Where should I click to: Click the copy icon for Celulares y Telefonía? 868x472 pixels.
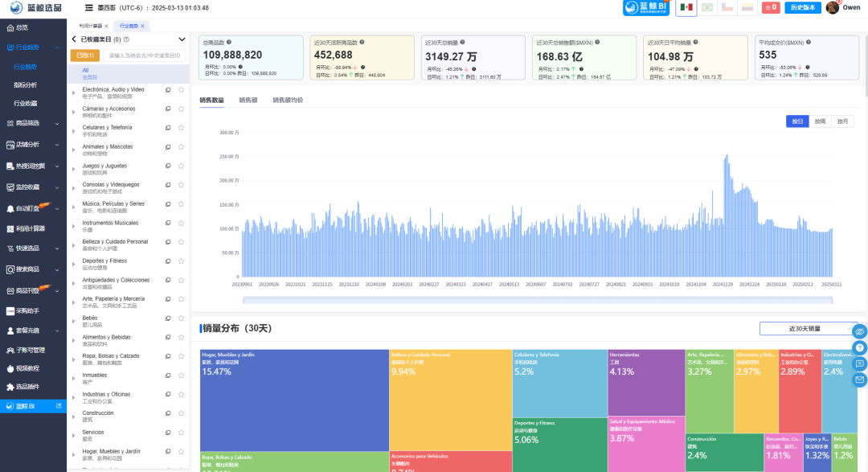(168, 128)
